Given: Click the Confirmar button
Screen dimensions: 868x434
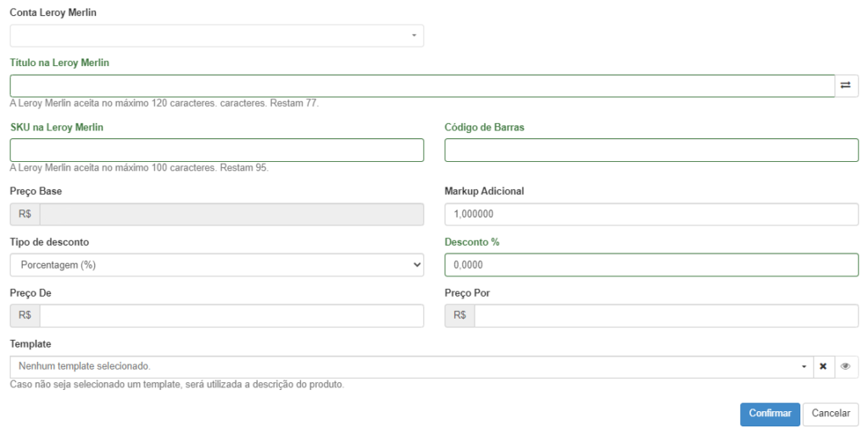Looking at the screenshot, I should [770, 414].
